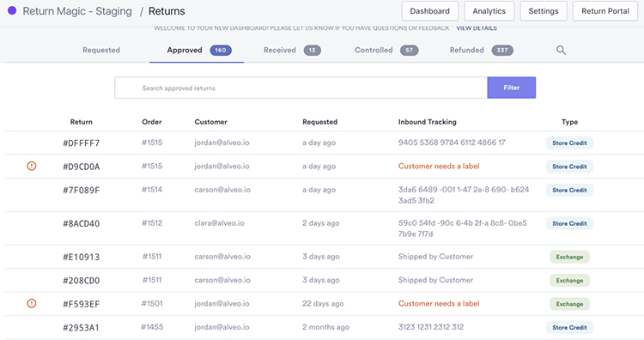Open return #8ACD40
This screenshot has width=644, height=340.
pos(82,223)
